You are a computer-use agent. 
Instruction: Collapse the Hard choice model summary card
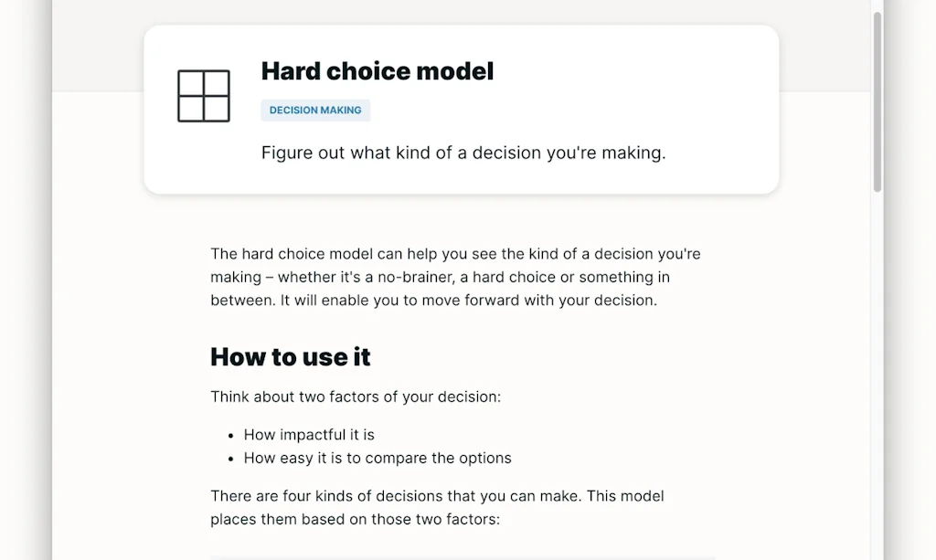461,109
